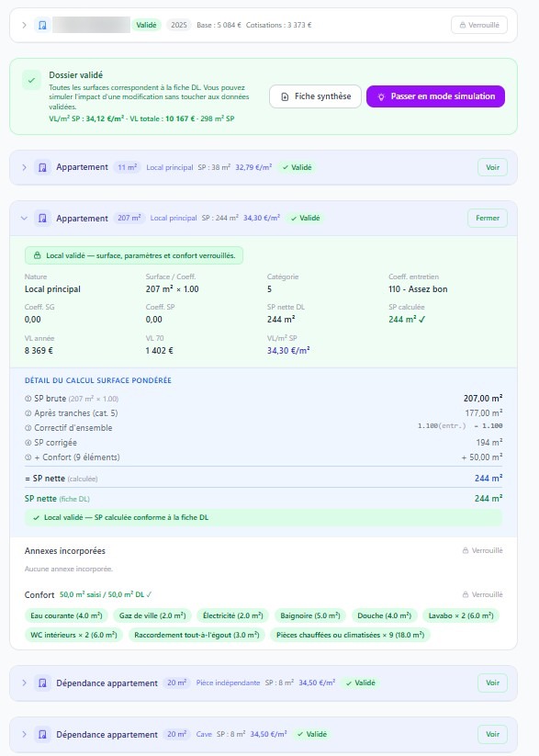
Task: Expand the Cave dépendance row
Action: point(24,734)
